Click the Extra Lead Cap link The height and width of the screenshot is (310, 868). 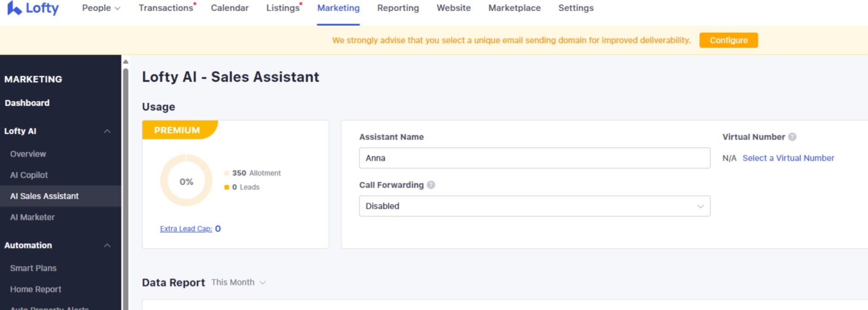pos(186,229)
